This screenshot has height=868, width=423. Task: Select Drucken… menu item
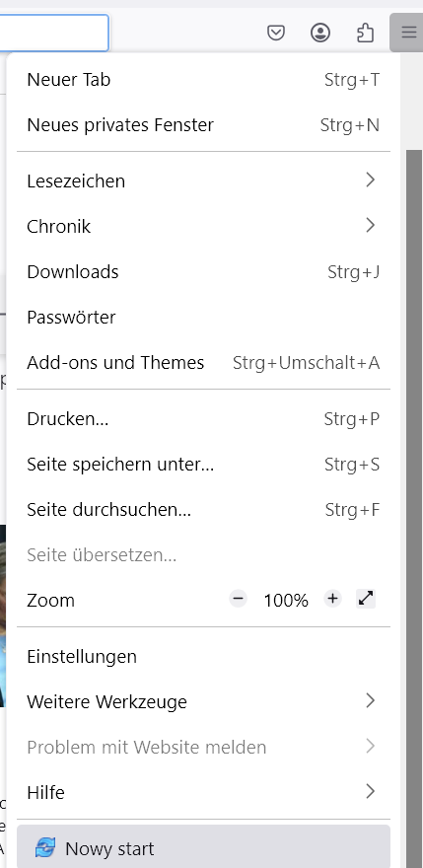(x=204, y=419)
